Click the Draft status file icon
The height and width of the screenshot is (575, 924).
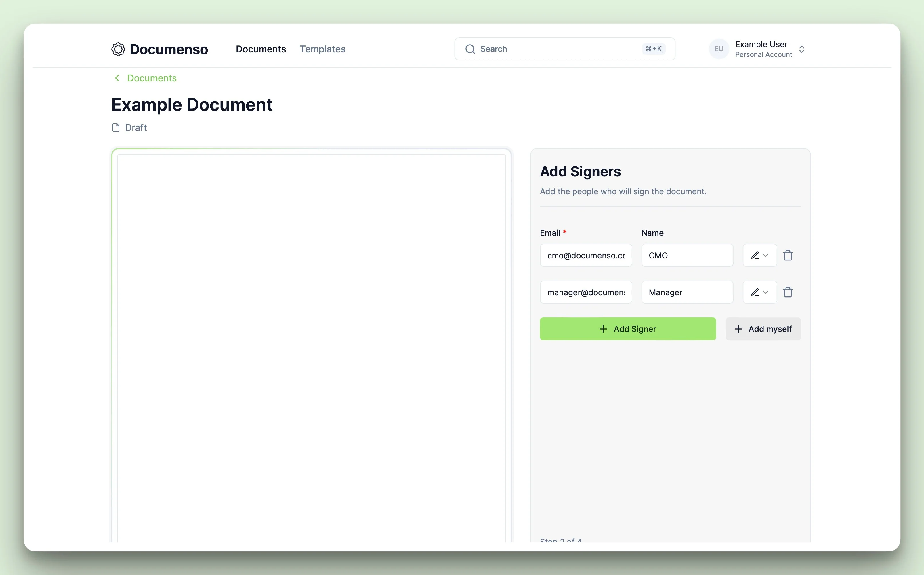click(116, 128)
